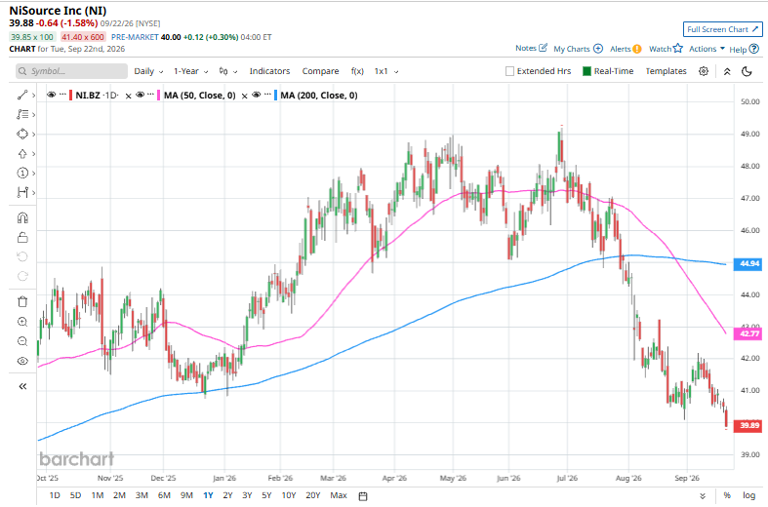The width and height of the screenshot is (768, 507).
Task: Expand the trend line tool submenu arrow
Action: (33, 96)
